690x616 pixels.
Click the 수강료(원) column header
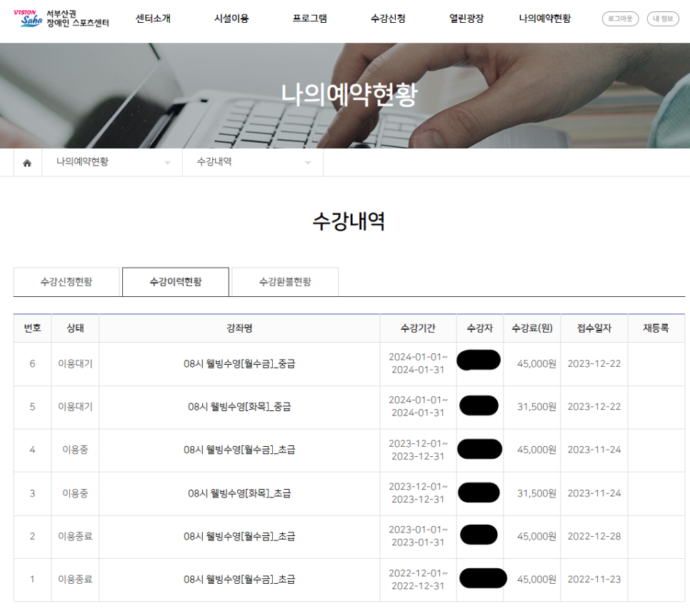point(532,328)
